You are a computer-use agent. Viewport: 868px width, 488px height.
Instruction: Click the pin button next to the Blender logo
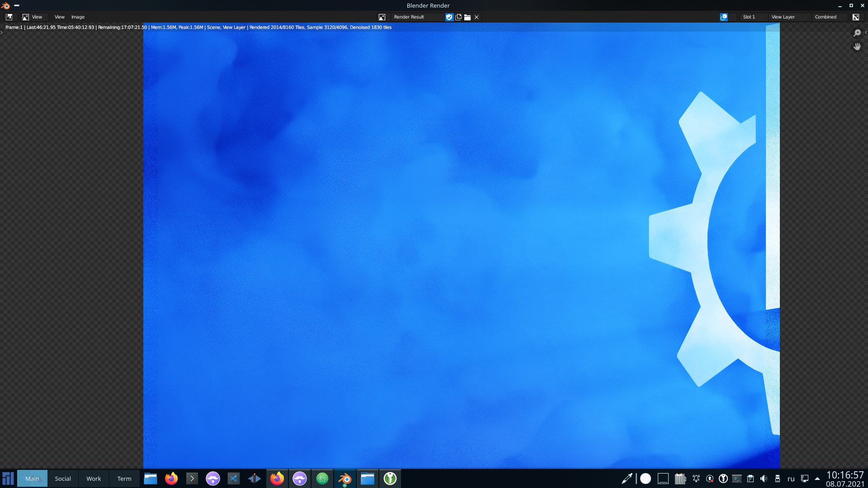pos(17,5)
